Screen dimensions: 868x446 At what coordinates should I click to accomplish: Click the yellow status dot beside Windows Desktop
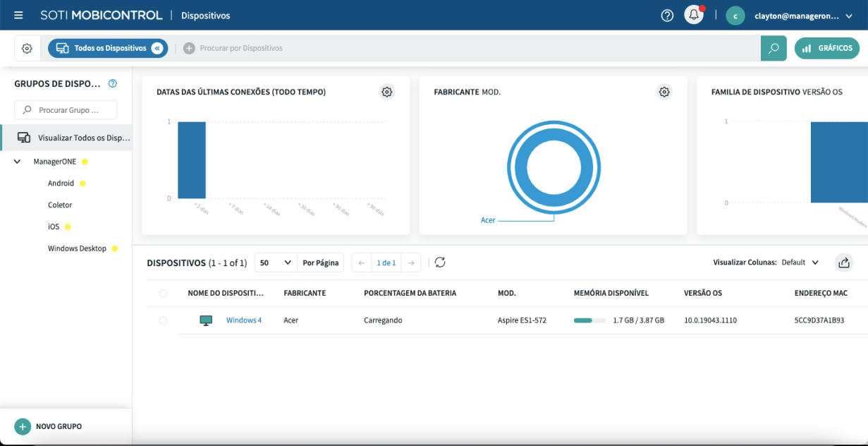(x=115, y=248)
